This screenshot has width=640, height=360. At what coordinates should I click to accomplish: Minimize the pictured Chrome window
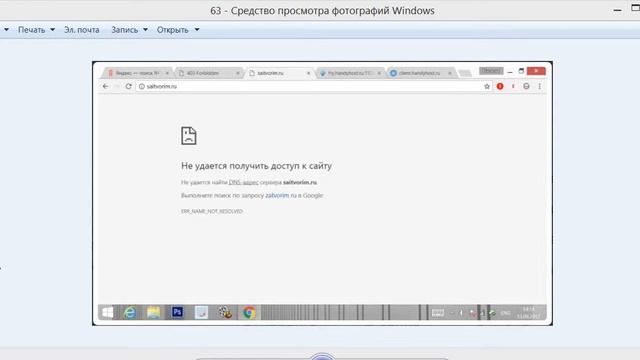coord(510,71)
